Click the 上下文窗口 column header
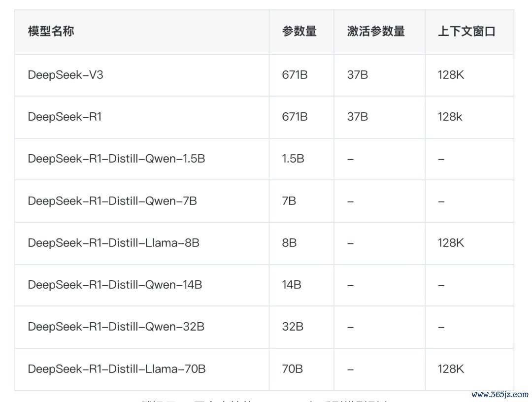532x402 pixels. click(x=466, y=32)
